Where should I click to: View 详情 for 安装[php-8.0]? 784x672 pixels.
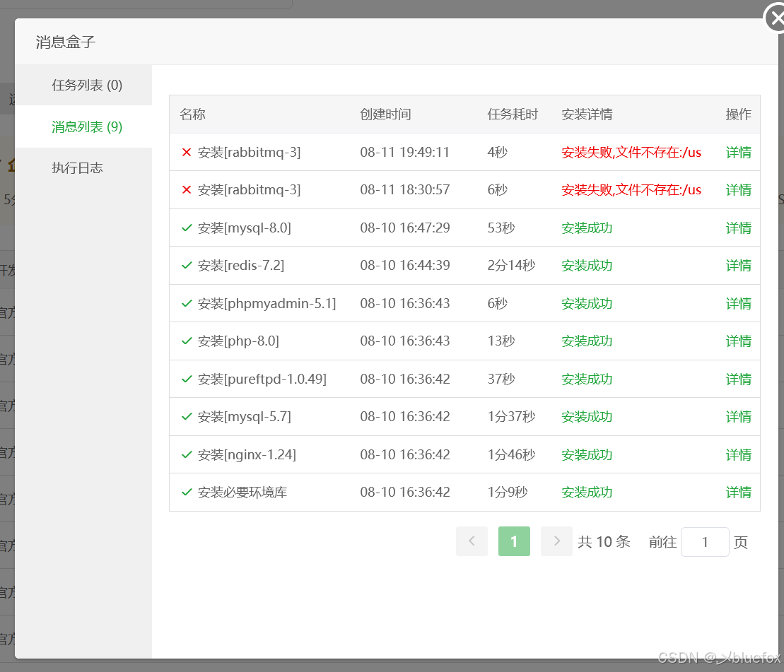pos(739,341)
